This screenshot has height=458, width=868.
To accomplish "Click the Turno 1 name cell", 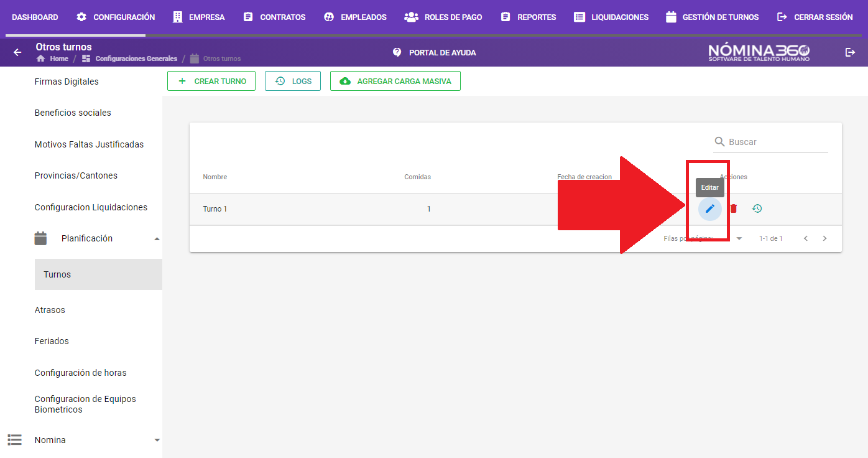I will (x=215, y=209).
